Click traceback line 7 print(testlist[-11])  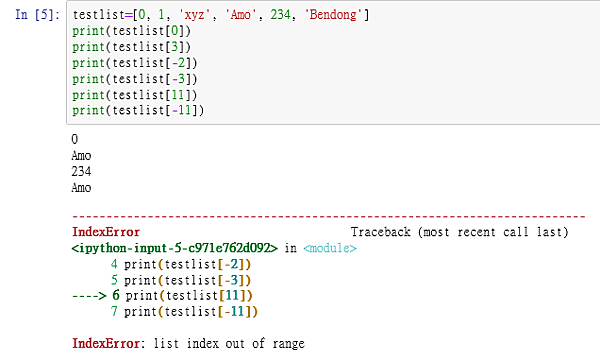coord(184,311)
